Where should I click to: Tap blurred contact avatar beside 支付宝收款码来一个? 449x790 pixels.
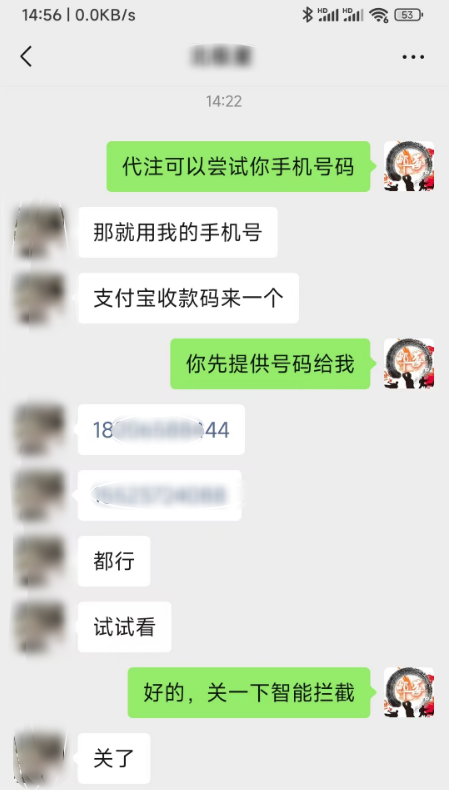point(39,298)
